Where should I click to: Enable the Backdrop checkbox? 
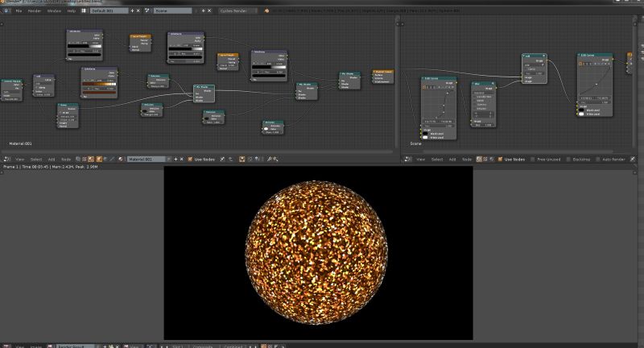568,159
